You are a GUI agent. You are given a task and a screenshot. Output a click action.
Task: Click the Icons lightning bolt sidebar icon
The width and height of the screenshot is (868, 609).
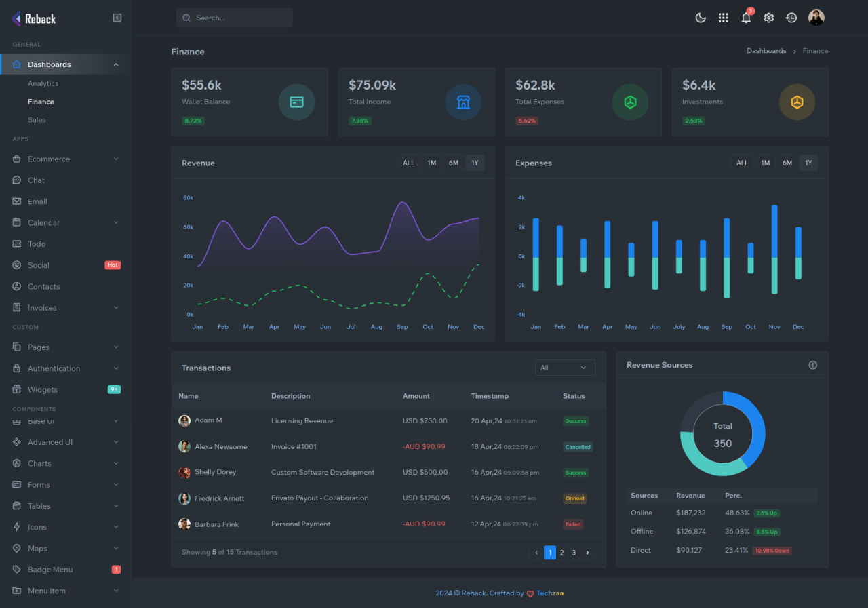(17, 527)
